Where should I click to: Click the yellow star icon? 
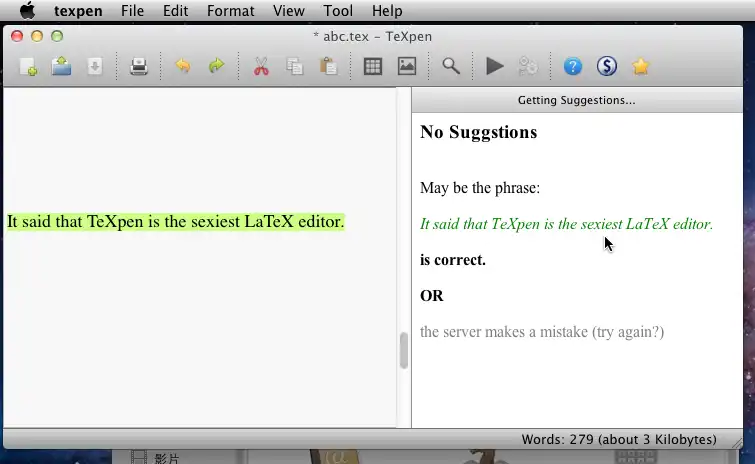click(640, 66)
